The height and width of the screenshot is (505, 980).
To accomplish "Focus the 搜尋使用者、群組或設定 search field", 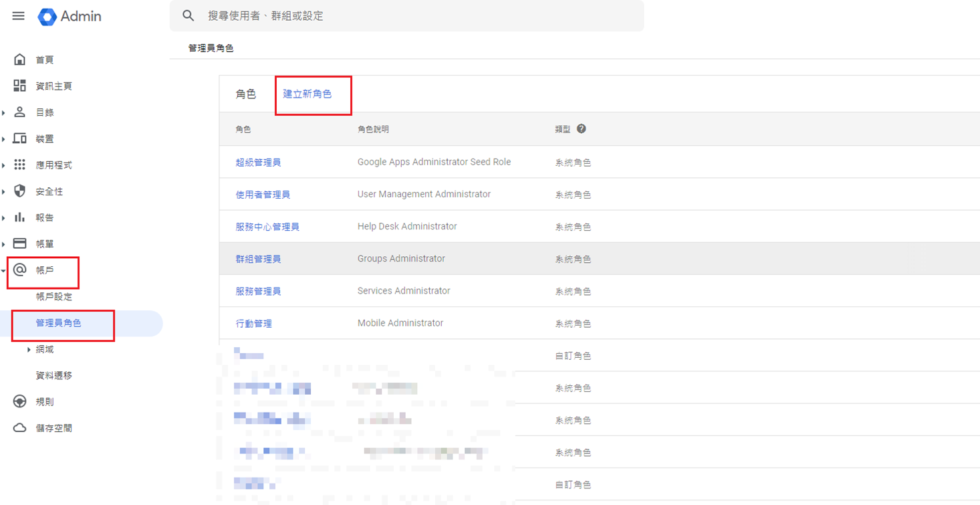I will (414, 15).
